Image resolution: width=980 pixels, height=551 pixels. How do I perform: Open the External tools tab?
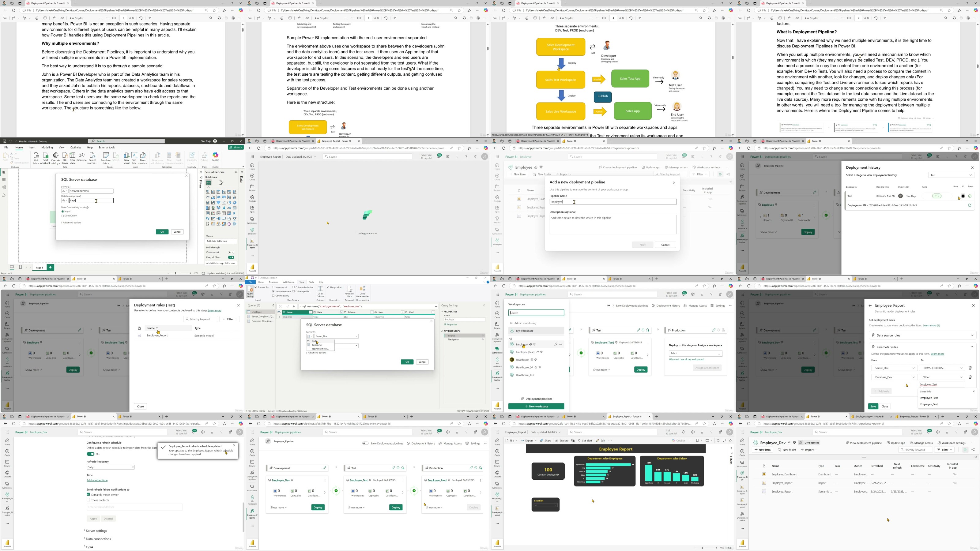[107, 148]
